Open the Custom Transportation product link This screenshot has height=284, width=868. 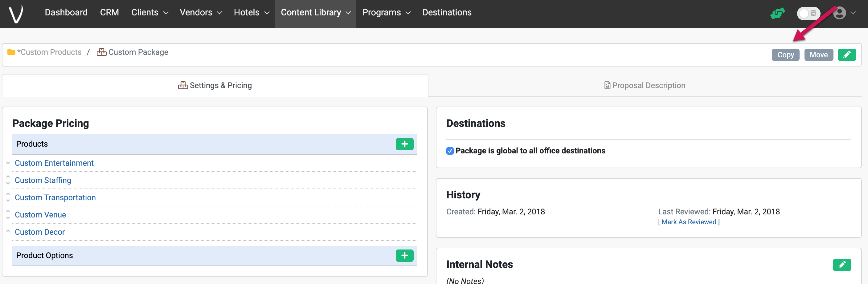pyautogui.click(x=55, y=197)
